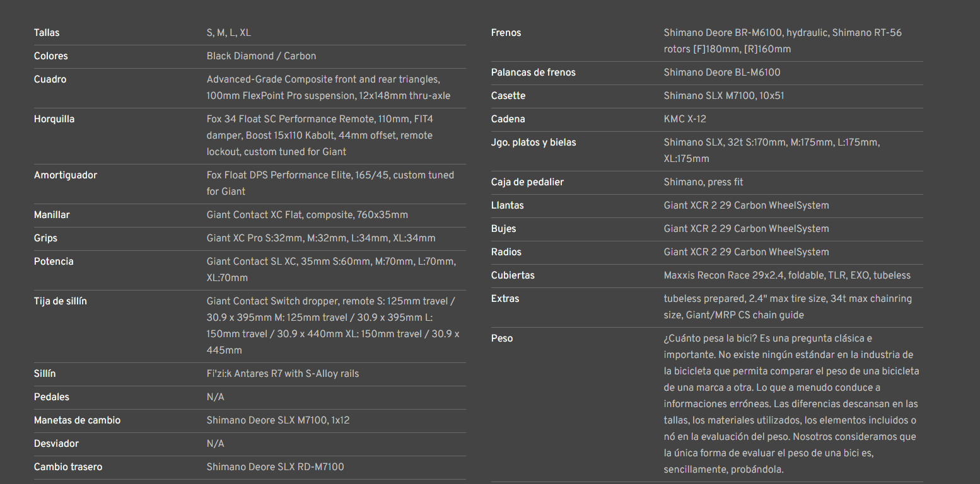Click the Radios label

pos(506,252)
